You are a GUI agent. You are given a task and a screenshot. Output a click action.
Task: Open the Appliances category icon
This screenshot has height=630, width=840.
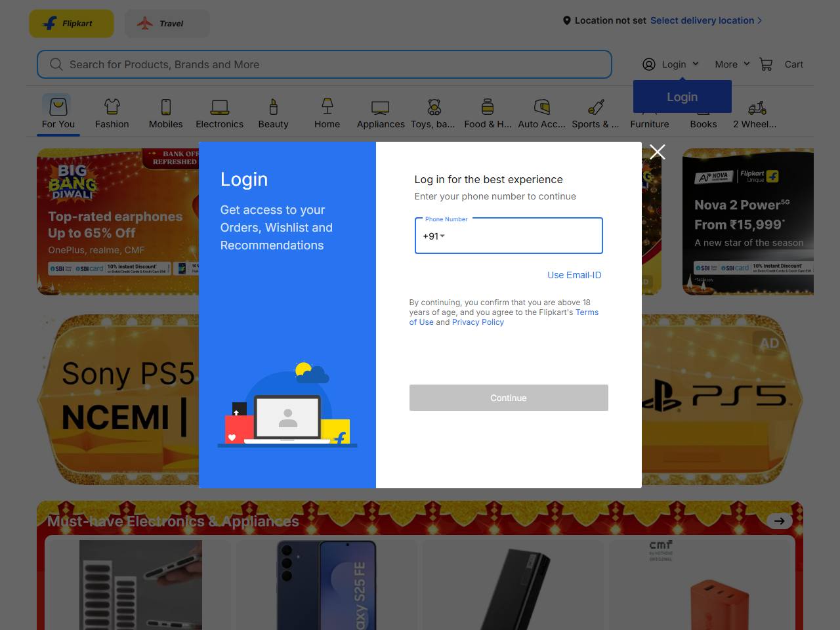[381, 107]
